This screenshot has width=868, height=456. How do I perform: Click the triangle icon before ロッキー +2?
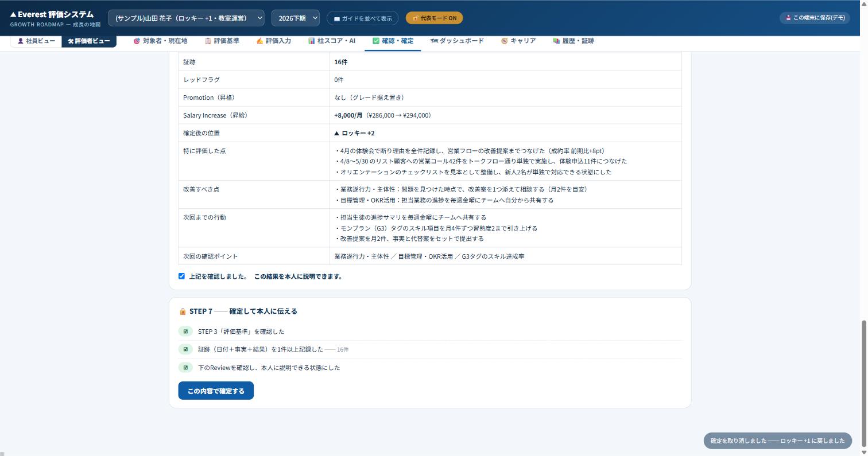tap(337, 133)
